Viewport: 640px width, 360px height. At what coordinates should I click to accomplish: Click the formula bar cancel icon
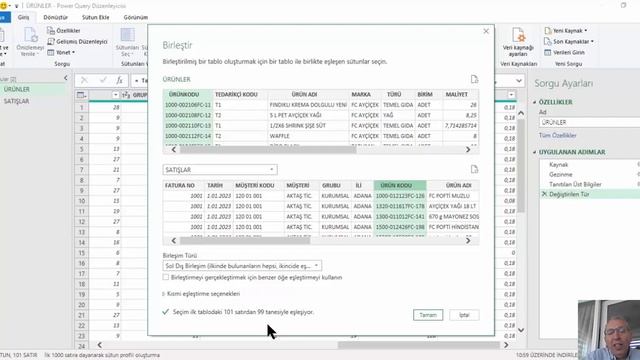point(84,80)
